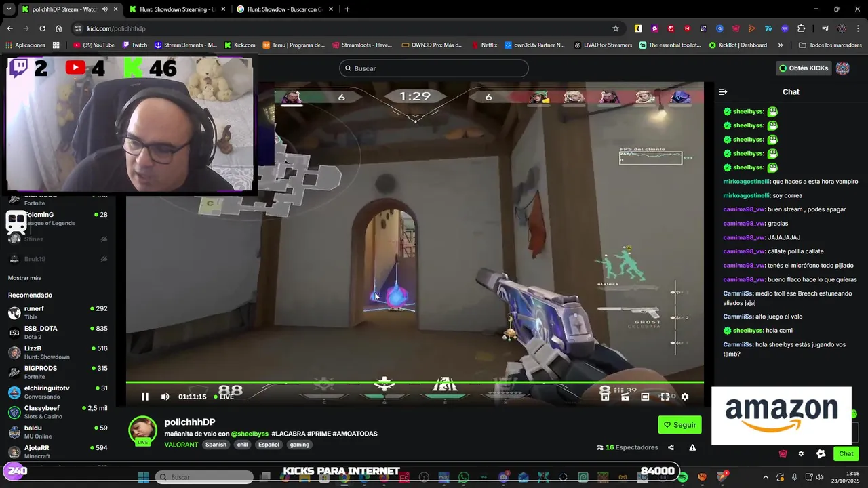Open recommended channel baldu
The height and width of the screenshot is (488, 868).
coord(58,432)
